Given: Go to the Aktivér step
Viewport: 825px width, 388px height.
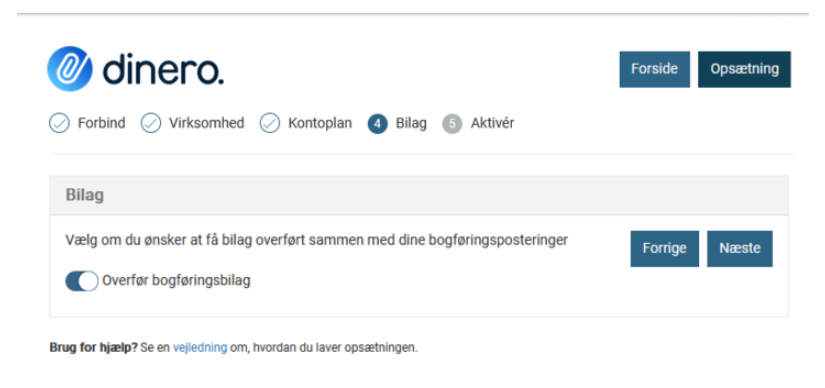Looking at the screenshot, I should 492,124.
